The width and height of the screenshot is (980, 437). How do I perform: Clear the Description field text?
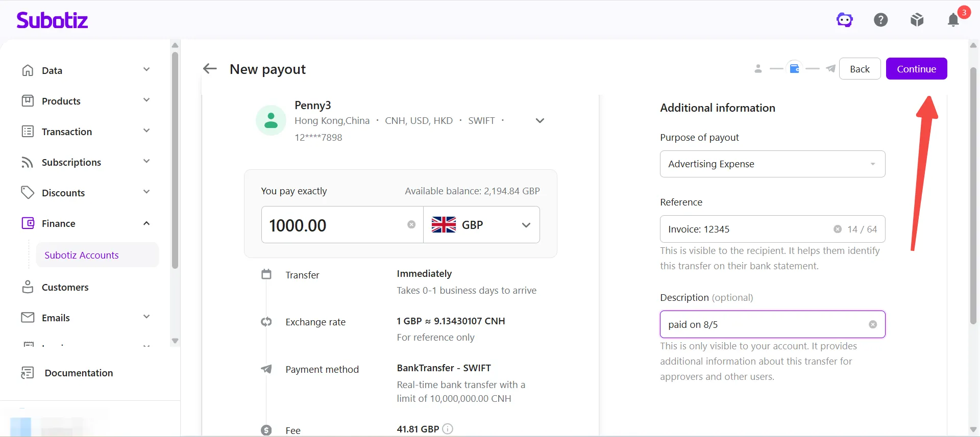(x=873, y=324)
